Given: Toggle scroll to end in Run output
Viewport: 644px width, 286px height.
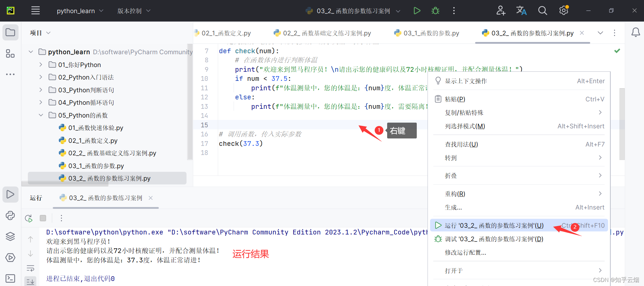Looking at the screenshot, I should point(31,281).
